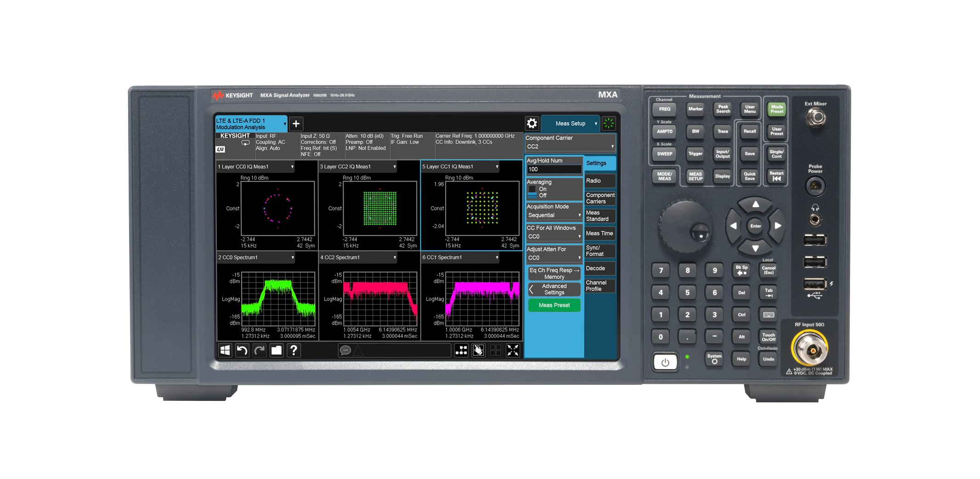Click the 'Atten: 10 dB (e0)' annotation
980x479 pixels.
click(364, 136)
